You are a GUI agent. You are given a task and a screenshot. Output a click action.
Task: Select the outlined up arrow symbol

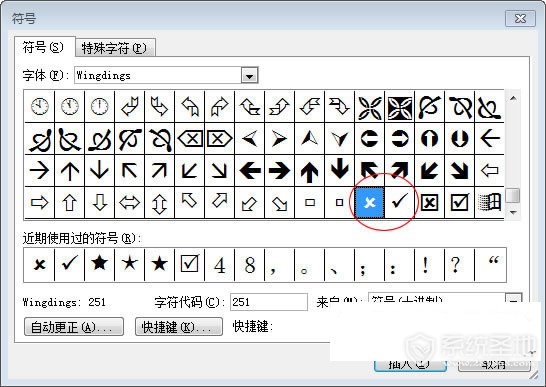click(70, 202)
